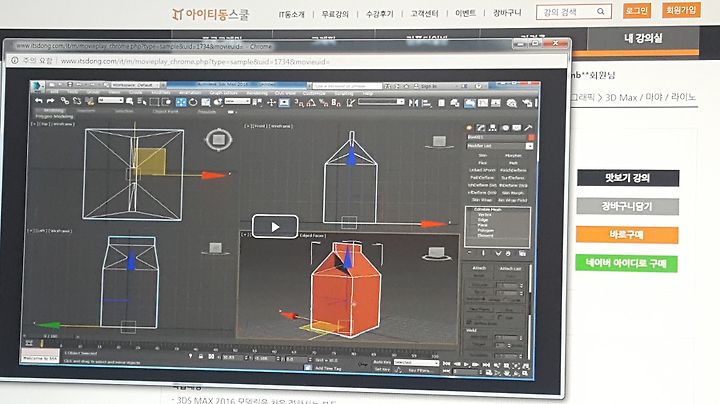
Task: Open the 수강후기 menu item
Action: click(x=380, y=14)
